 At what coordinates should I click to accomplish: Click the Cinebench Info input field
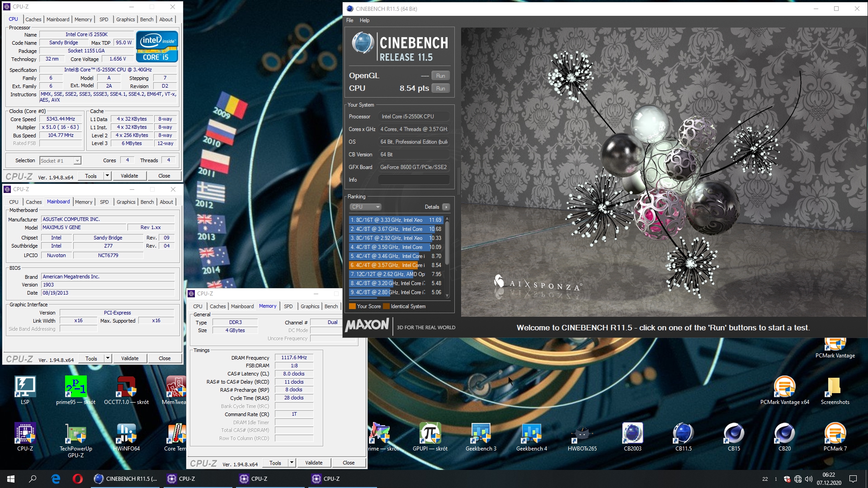click(414, 180)
